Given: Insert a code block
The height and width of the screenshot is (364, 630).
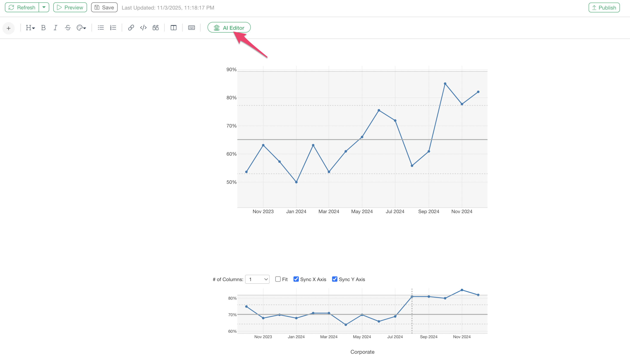Looking at the screenshot, I should (x=143, y=28).
